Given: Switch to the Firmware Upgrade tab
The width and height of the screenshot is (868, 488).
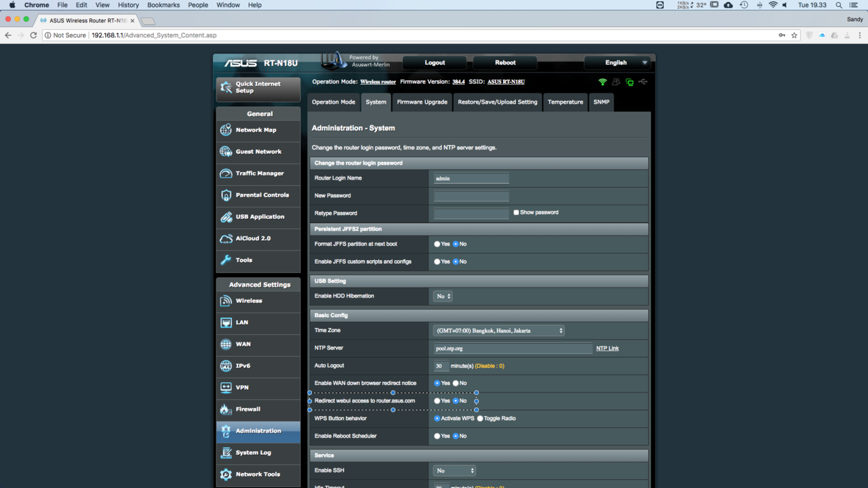Looking at the screenshot, I should (422, 102).
